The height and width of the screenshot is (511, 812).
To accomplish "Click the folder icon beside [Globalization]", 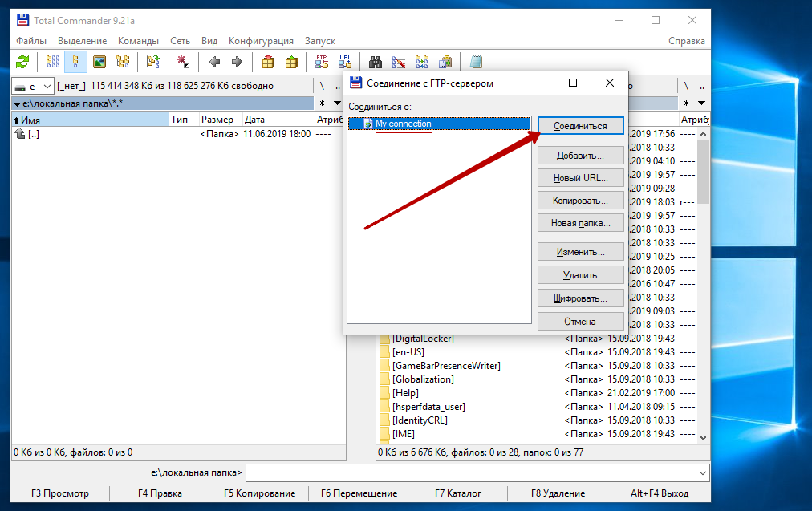I will click(384, 379).
